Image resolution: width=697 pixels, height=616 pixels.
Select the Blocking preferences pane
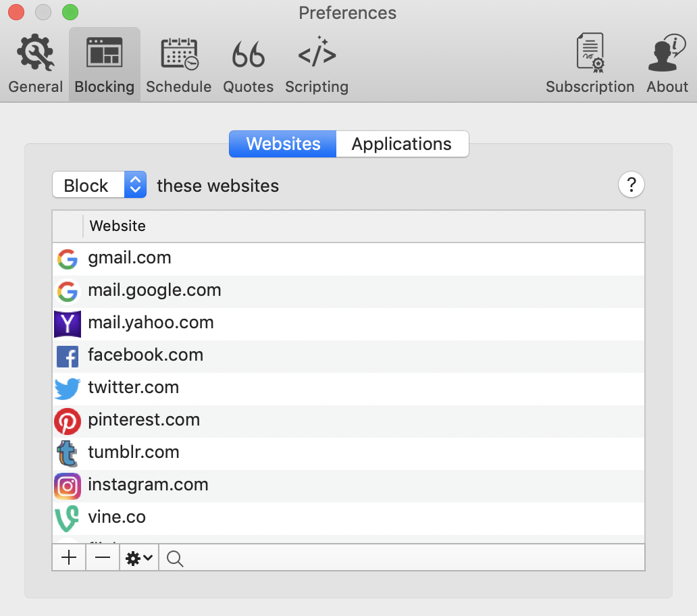(105, 64)
